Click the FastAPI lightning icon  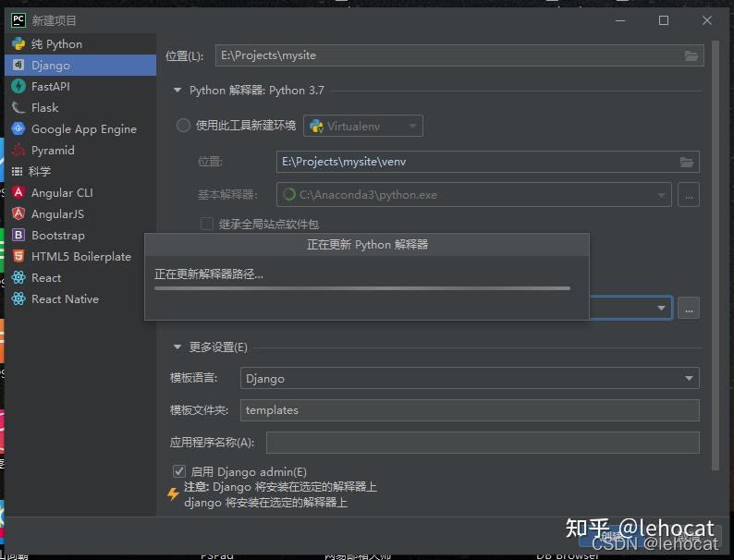pyautogui.click(x=18, y=86)
